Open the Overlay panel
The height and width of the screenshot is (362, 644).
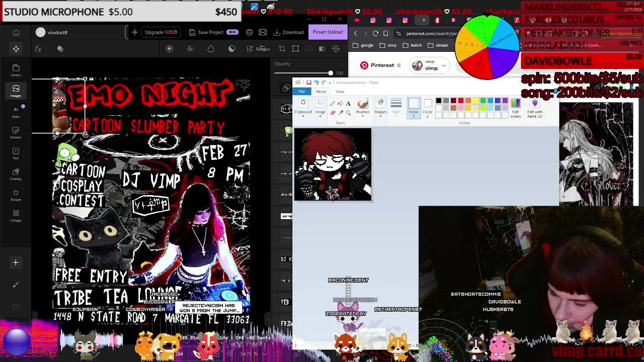click(16, 174)
